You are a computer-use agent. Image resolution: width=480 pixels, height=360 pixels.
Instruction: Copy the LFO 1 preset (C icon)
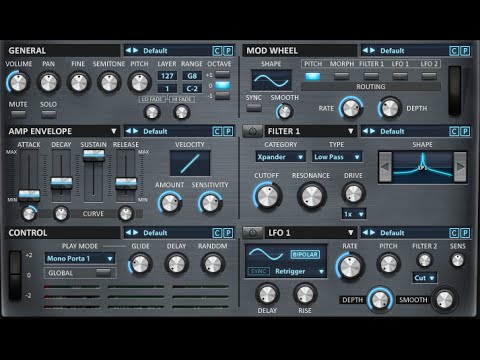coord(454,233)
